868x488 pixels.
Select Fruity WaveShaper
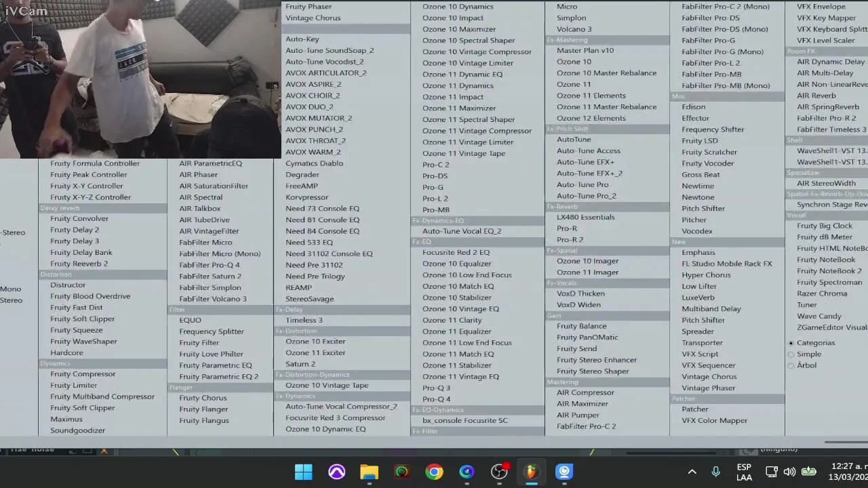83,342
